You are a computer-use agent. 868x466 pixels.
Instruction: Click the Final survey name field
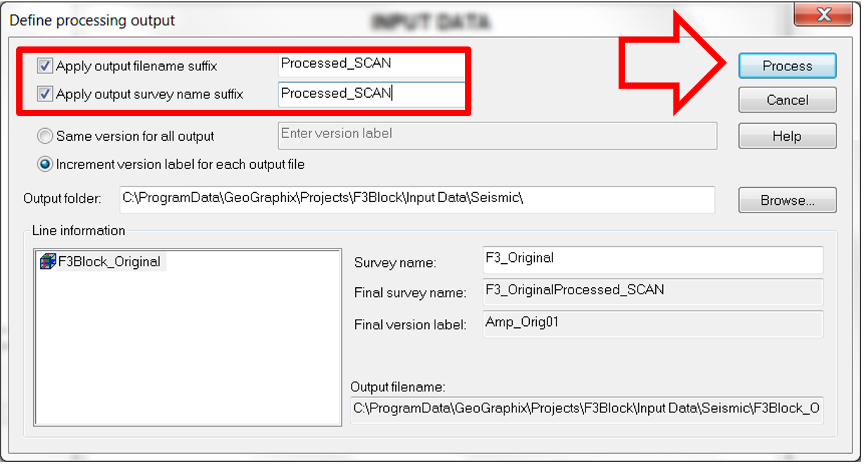coord(653,292)
